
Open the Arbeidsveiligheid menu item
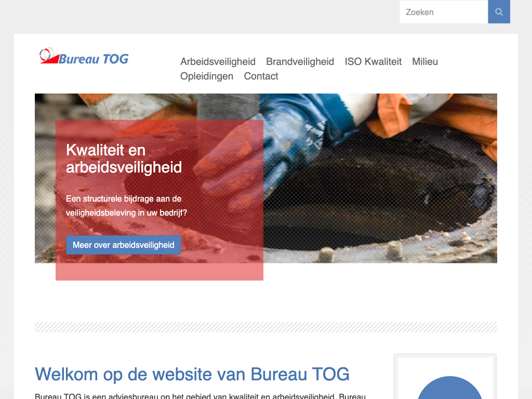coord(218,62)
